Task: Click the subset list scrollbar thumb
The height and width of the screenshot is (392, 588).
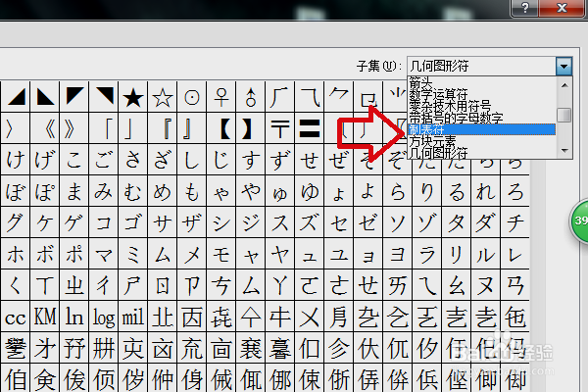Action: (564, 116)
